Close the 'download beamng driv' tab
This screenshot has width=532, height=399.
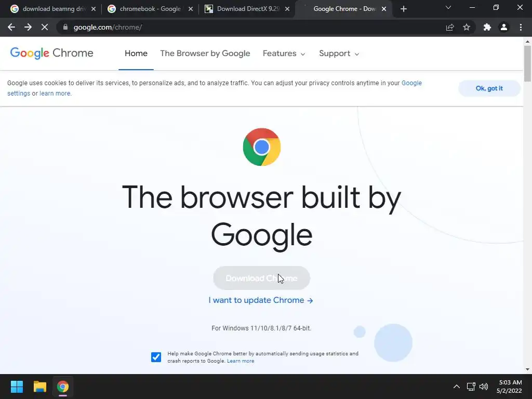[94, 9]
